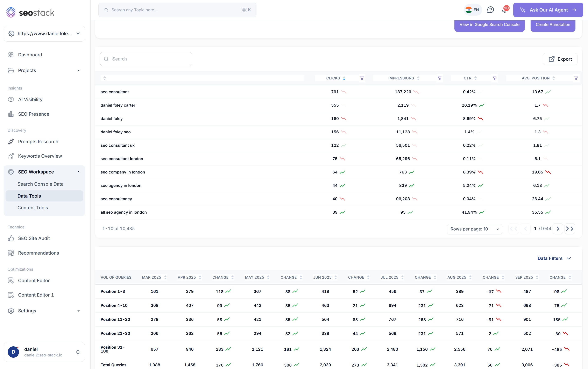The height and width of the screenshot is (369, 588).
Task: Click the Content Editor 1 icon
Action: point(11,295)
